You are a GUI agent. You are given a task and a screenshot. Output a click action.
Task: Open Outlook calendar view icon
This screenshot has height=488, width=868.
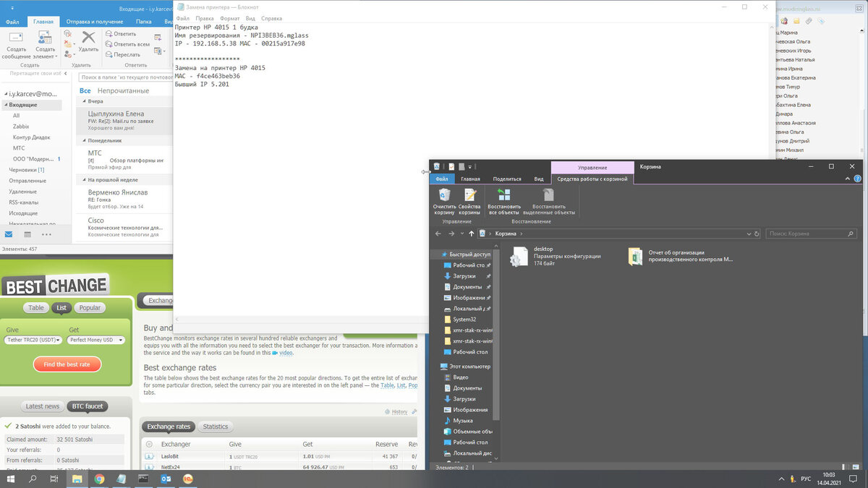point(27,234)
